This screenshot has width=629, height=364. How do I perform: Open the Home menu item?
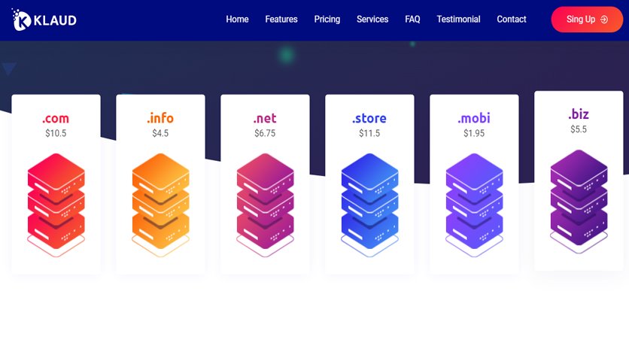237,20
